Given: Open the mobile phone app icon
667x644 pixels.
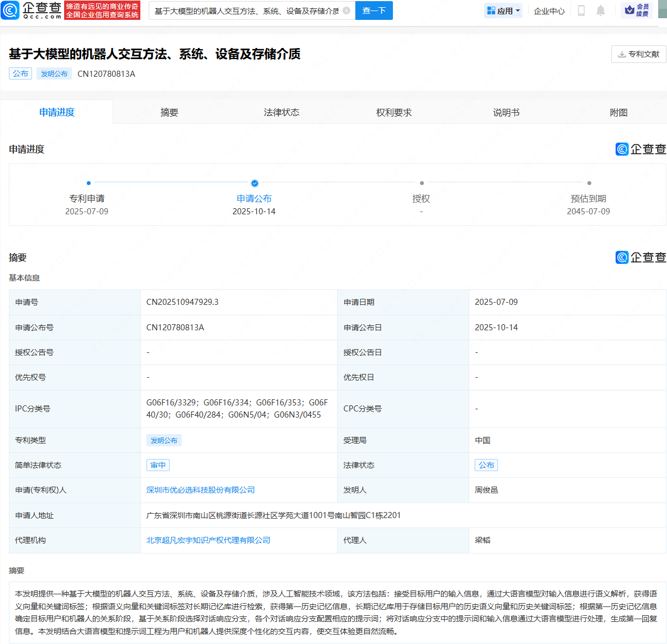Looking at the screenshot, I should tap(581, 10).
